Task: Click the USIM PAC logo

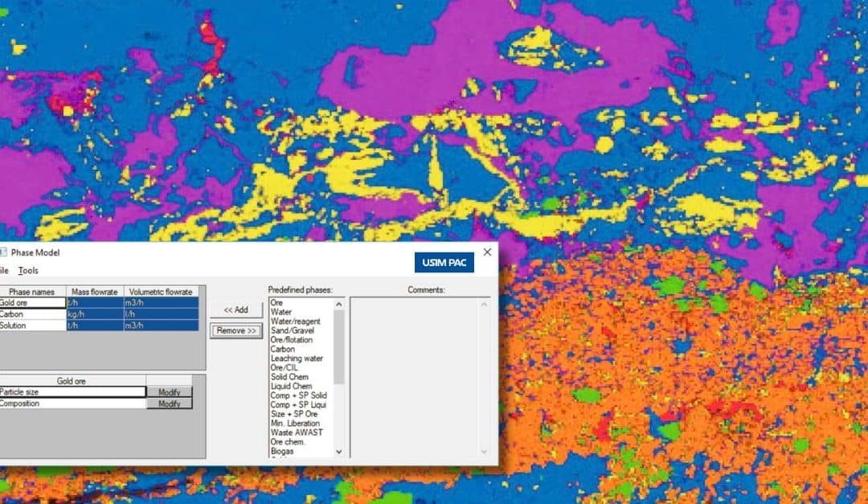Action: [444, 263]
